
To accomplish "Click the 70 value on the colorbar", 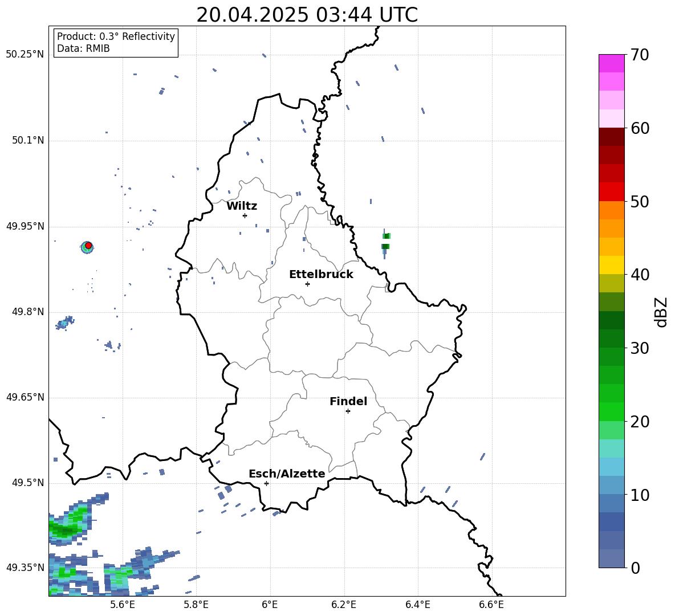I will coord(640,55).
